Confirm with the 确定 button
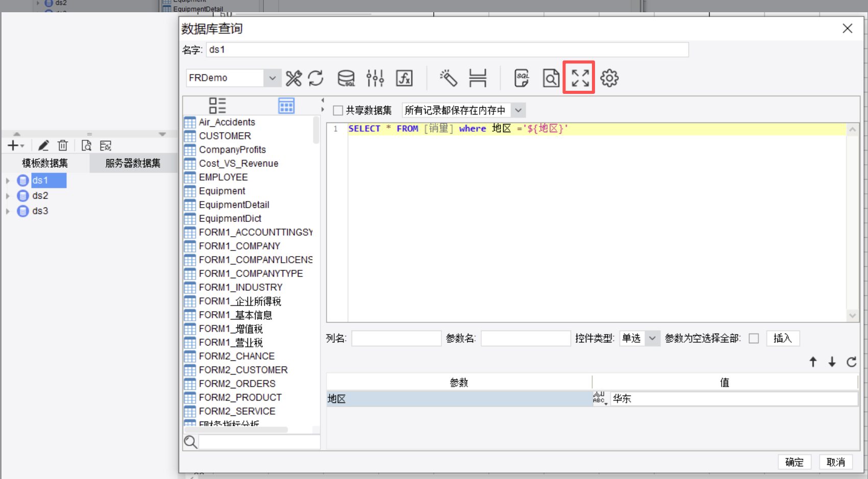Screen dimensions: 868x479 pos(795,462)
